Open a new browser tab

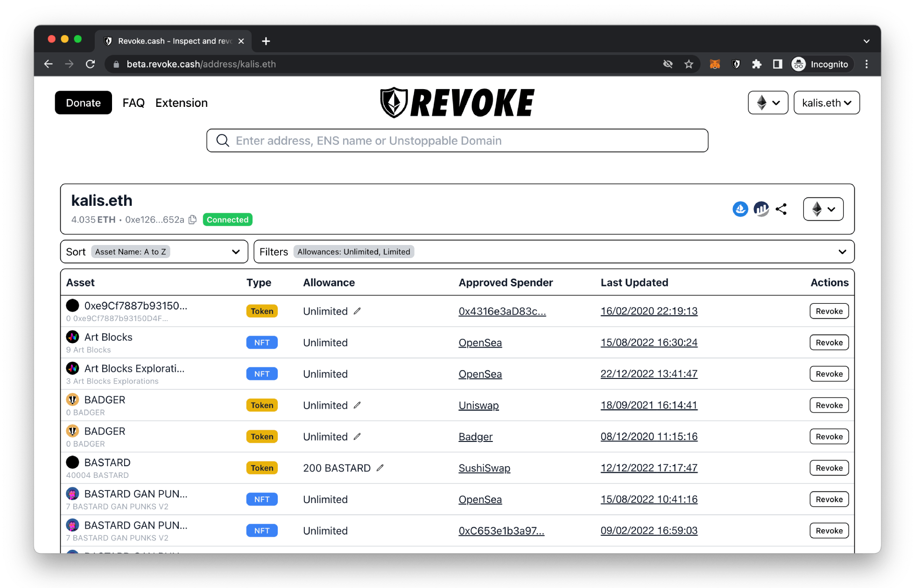click(x=266, y=41)
